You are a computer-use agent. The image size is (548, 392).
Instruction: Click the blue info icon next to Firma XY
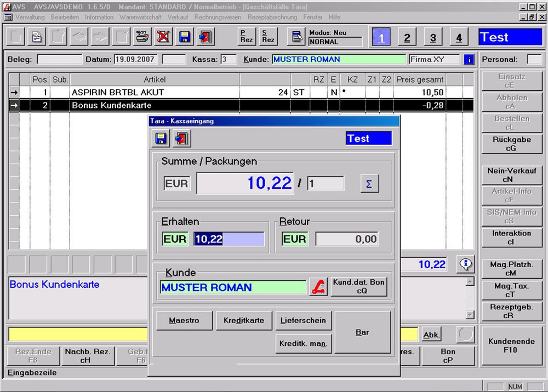point(469,60)
